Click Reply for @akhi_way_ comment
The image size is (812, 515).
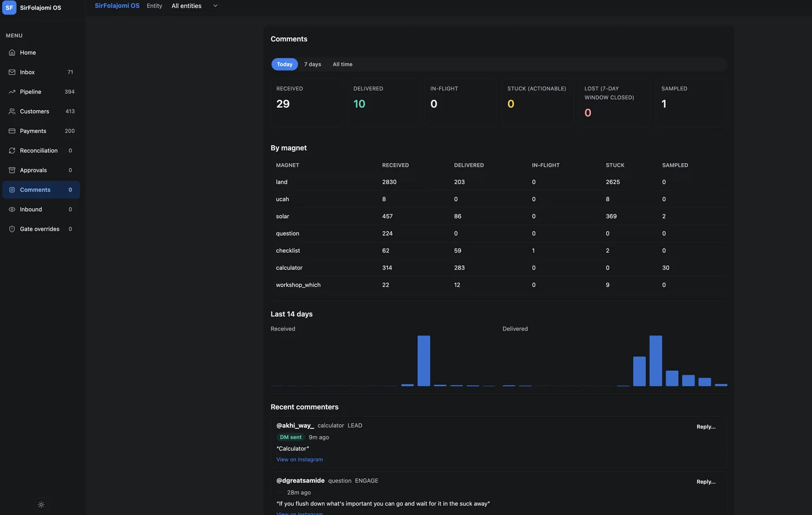(706, 427)
